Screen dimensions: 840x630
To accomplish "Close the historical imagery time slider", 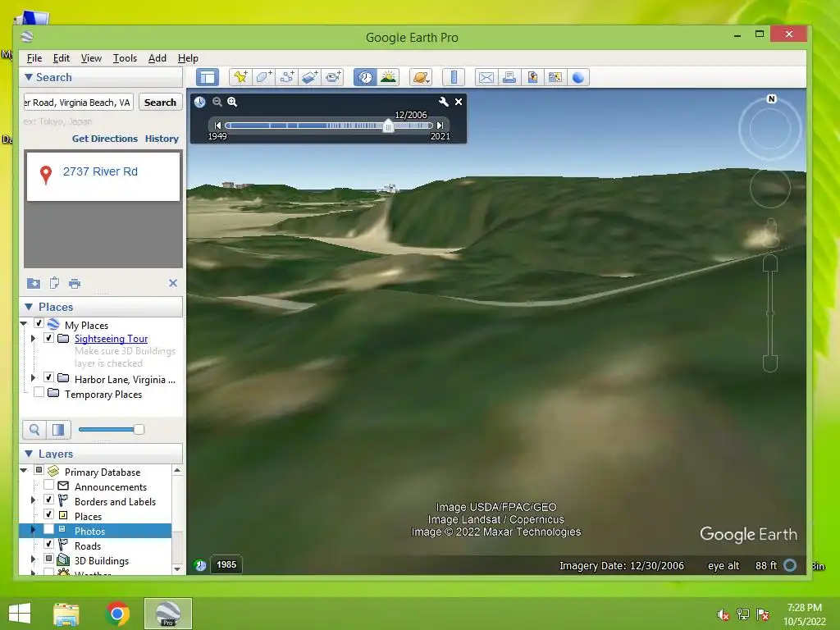I will point(459,102).
